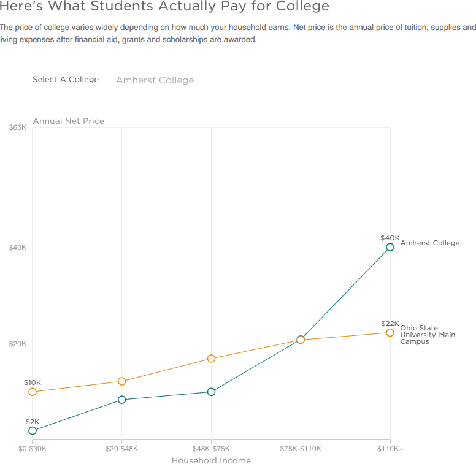Click Amherst's teal point at $48K-$75K income
476x464 pixels.
(211, 392)
